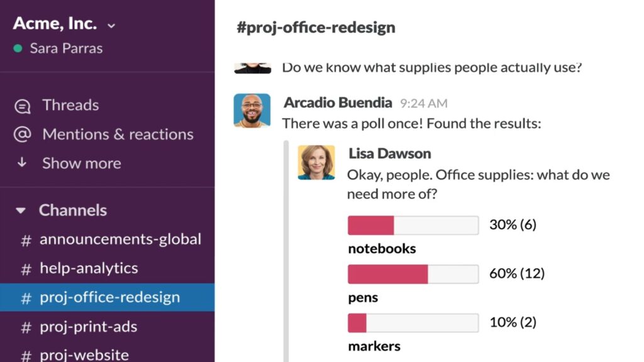644x362 pixels.
Task: Click hash icon beside help-analytics
Action: 26,269
